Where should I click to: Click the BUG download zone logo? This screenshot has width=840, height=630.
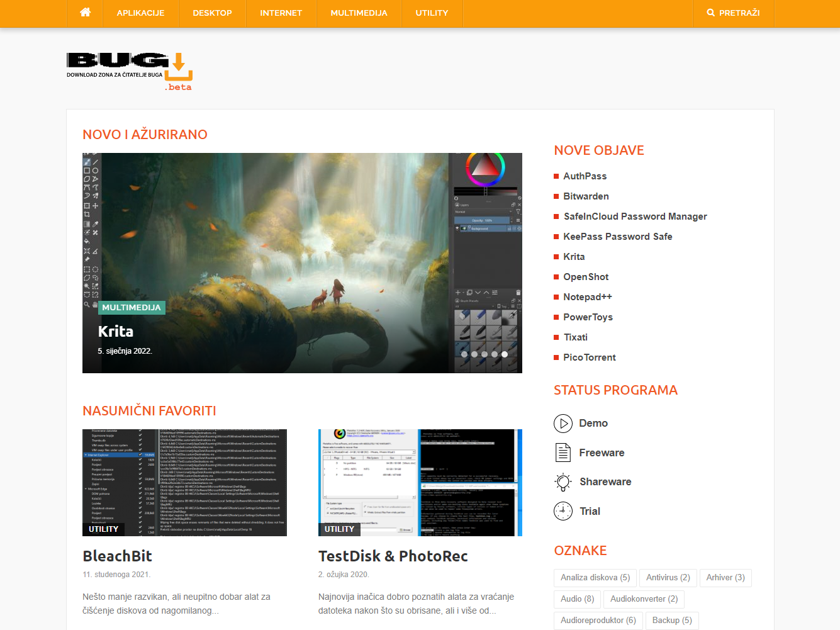[130, 72]
